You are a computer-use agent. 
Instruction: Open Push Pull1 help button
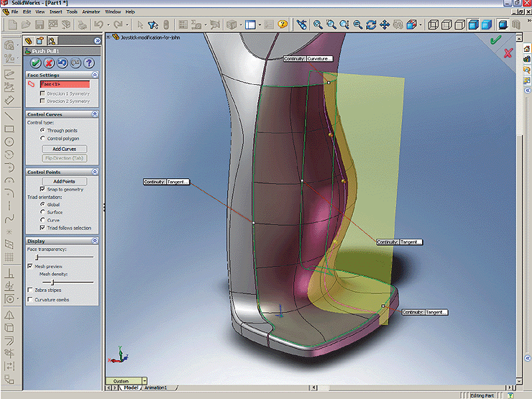click(89, 63)
